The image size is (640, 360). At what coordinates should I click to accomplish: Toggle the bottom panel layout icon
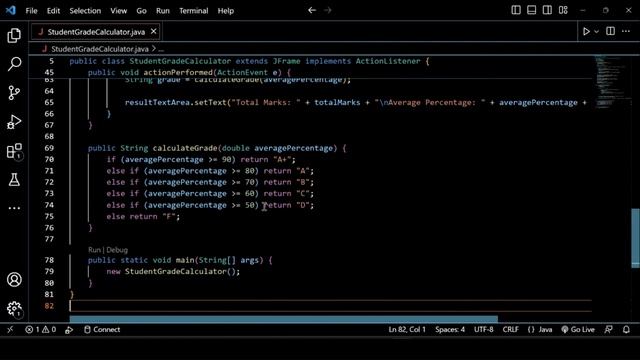pyautogui.click(x=531, y=10)
